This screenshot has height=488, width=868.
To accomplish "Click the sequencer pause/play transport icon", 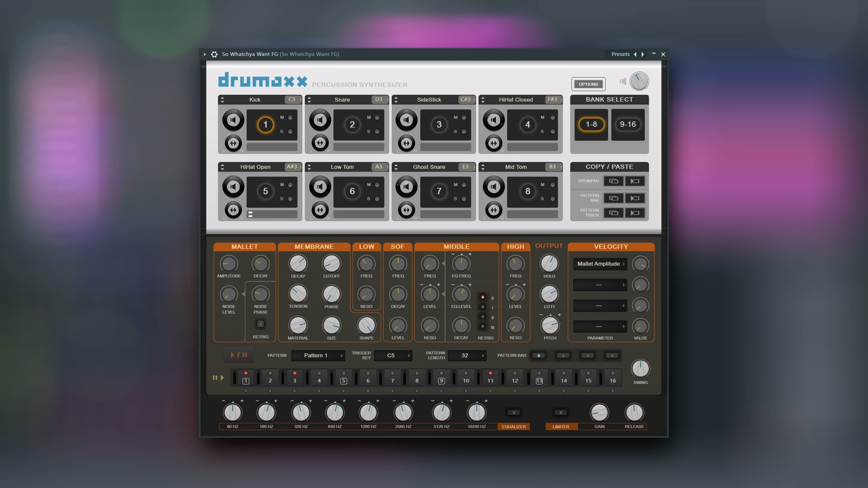I will [x=218, y=378].
